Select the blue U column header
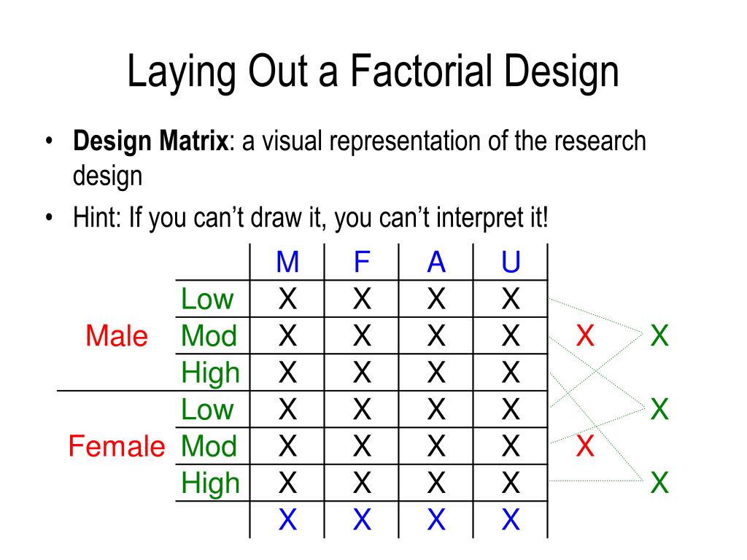This screenshot has height=560, width=747. (x=511, y=262)
